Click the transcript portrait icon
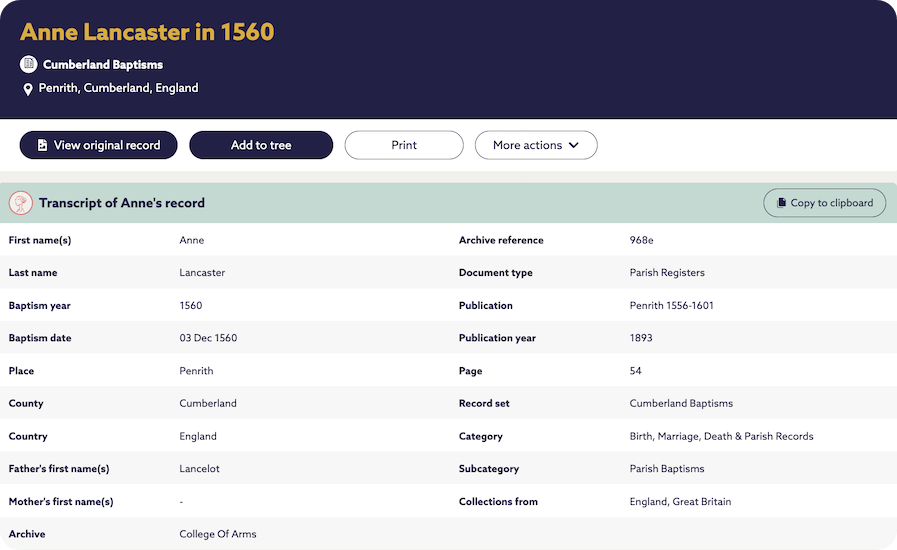897x550 pixels. [x=21, y=203]
